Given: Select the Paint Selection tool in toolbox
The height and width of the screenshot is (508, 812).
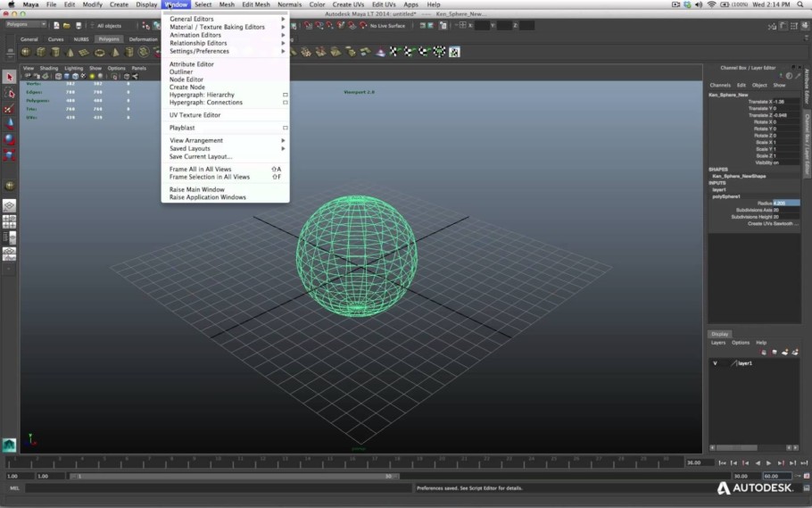Looking at the screenshot, I should click(x=9, y=109).
